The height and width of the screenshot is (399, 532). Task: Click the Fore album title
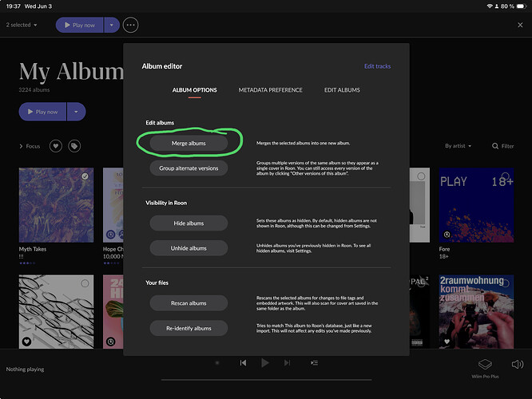click(x=444, y=249)
